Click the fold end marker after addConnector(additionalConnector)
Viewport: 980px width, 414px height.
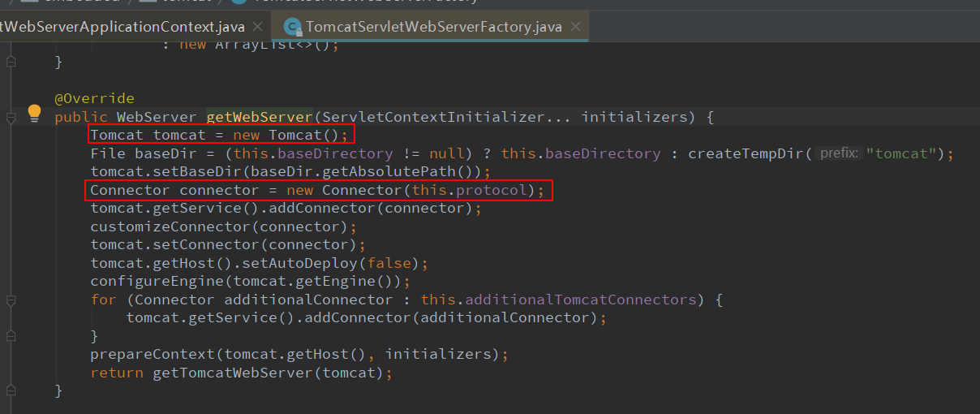11,336
